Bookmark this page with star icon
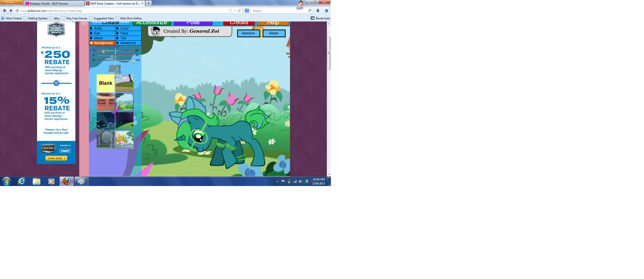This screenshot has width=644, height=279. pyautogui.click(x=230, y=11)
